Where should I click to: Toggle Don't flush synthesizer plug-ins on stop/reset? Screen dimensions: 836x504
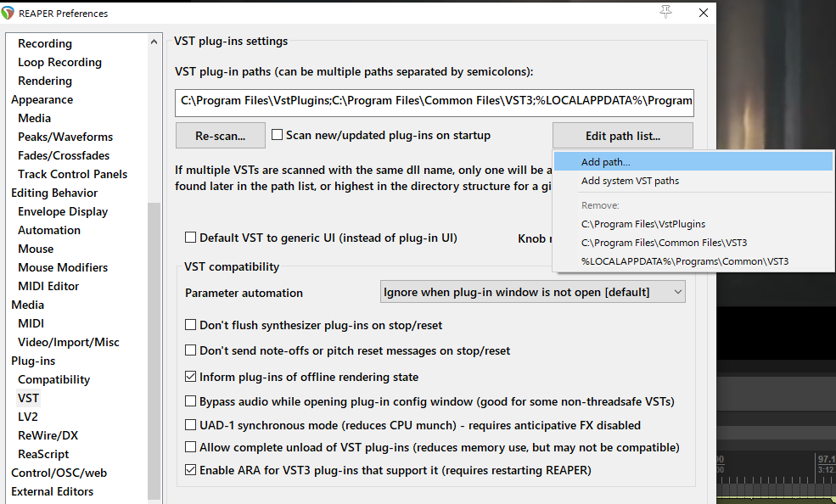click(x=190, y=324)
